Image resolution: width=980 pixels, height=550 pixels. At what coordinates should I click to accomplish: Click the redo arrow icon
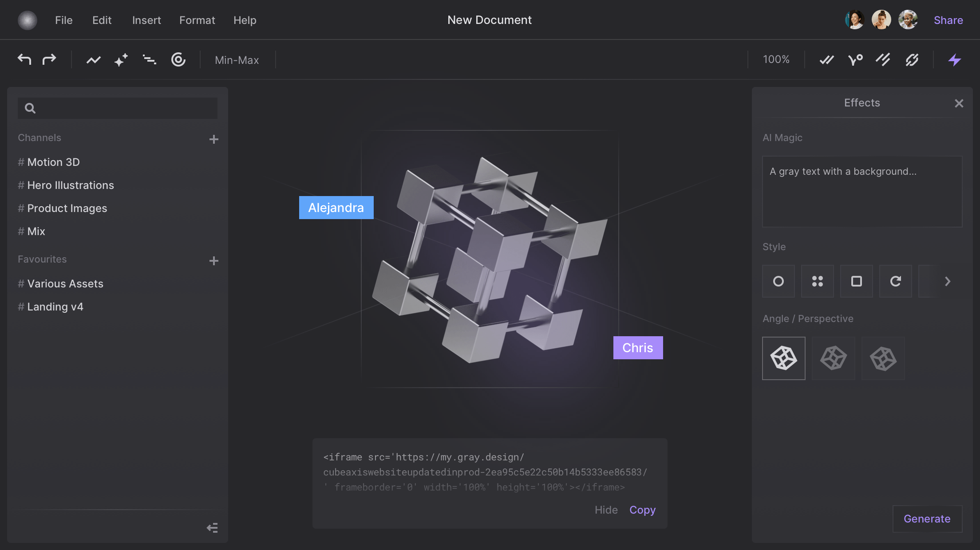tap(49, 59)
